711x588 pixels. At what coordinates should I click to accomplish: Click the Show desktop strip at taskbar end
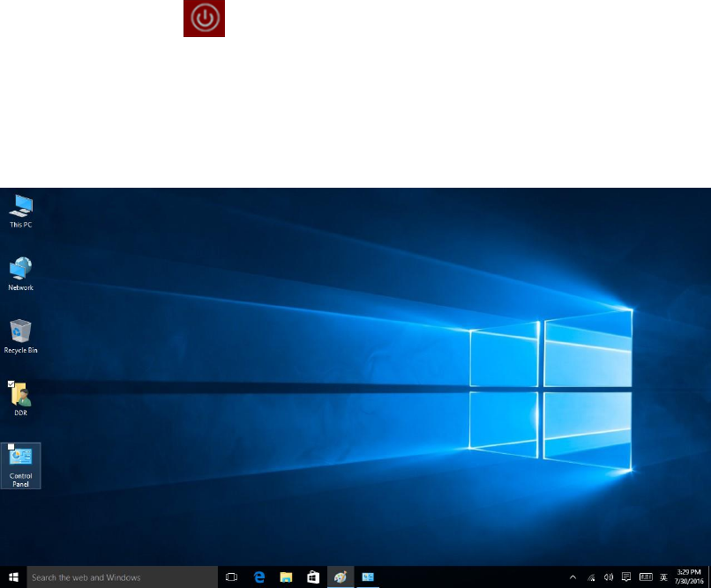coord(708,577)
